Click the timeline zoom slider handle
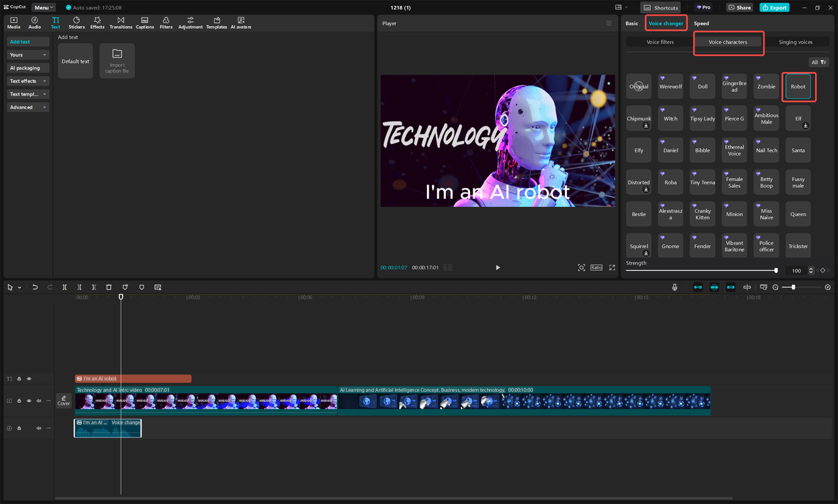This screenshot has width=838, height=504. click(793, 287)
